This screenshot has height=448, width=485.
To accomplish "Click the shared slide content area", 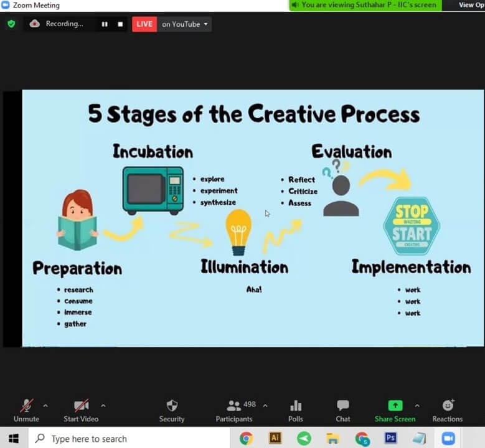I will pyautogui.click(x=253, y=218).
